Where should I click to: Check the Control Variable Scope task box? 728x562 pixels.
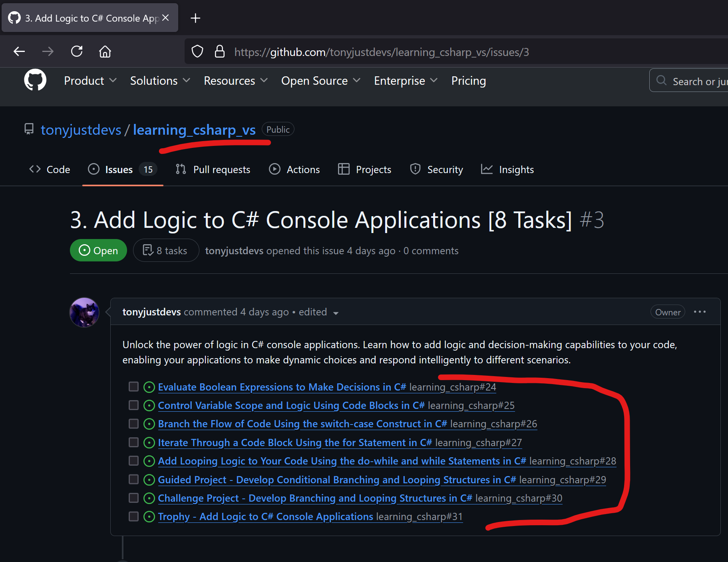point(133,405)
